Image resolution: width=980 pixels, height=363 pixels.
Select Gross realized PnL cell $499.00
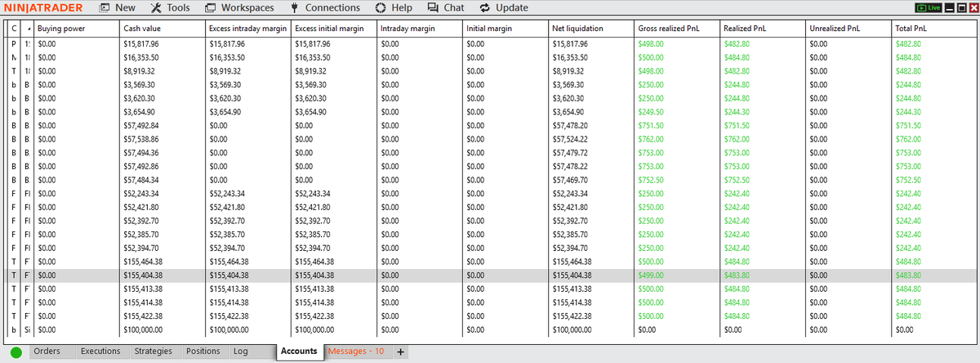677,276
